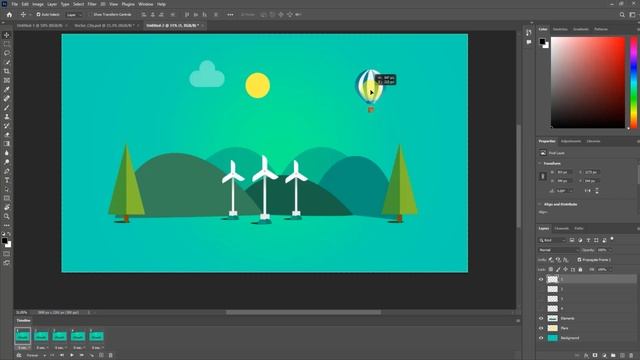The image size is (640, 360).
Task: Open frame 1 delay time dropdown
Action: click(x=23, y=348)
